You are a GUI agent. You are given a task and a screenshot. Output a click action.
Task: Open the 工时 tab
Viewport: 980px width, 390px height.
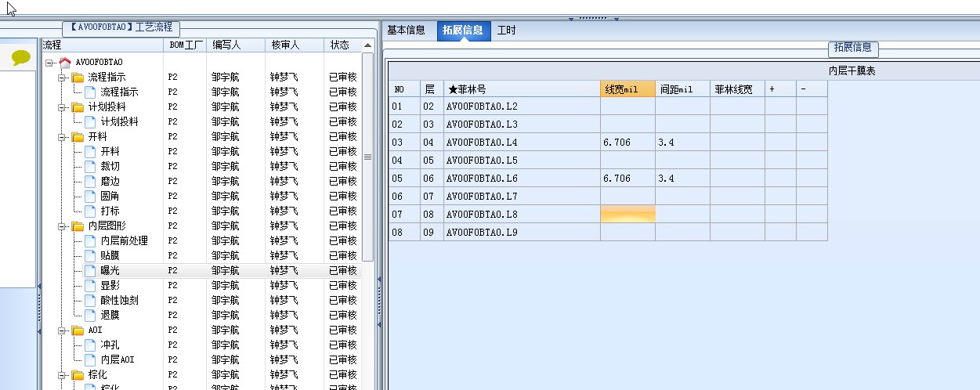click(507, 31)
